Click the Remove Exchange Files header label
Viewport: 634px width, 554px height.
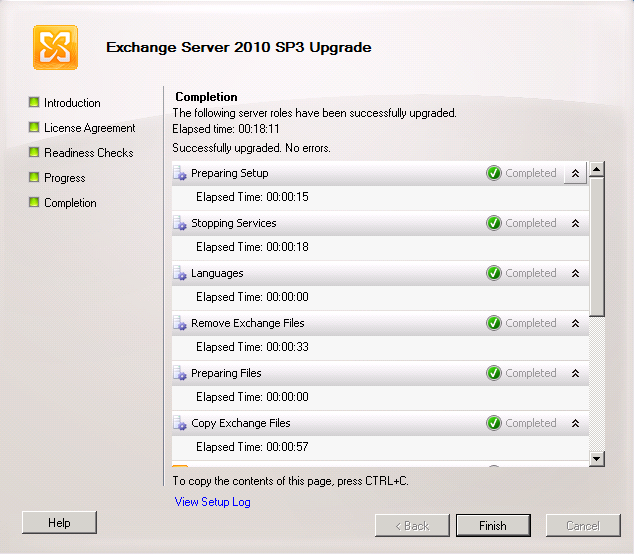pyautogui.click(x=247, y=323)
